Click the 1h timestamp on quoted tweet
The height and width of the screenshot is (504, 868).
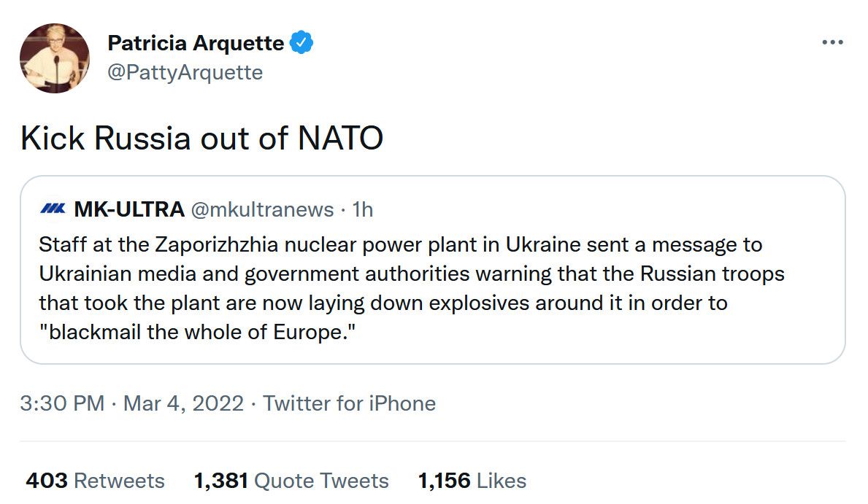coord(362,210)
